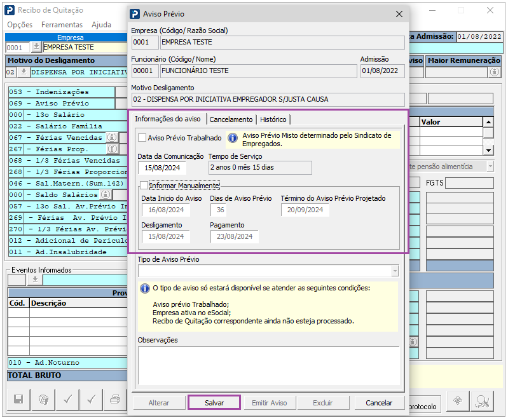Click the Emitir Aviso button
The height and width of the screenshot is (420, 508).
click(269, 403)
